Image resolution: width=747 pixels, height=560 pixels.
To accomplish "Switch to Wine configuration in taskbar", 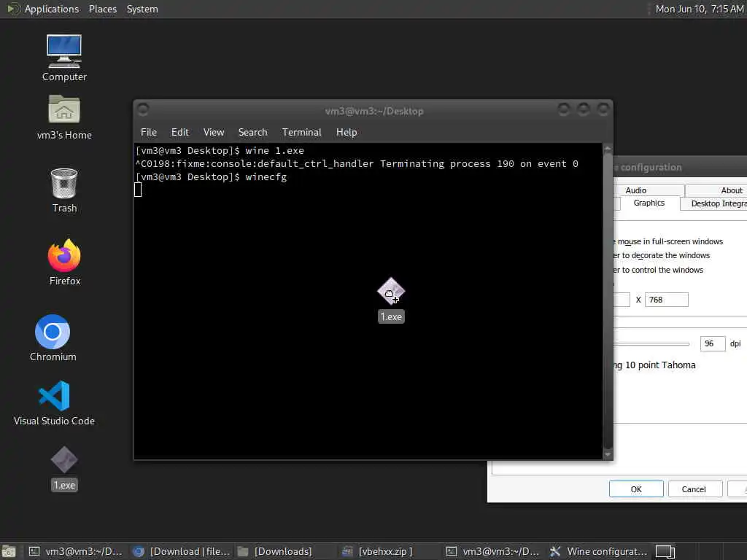I will pos(598,551).
